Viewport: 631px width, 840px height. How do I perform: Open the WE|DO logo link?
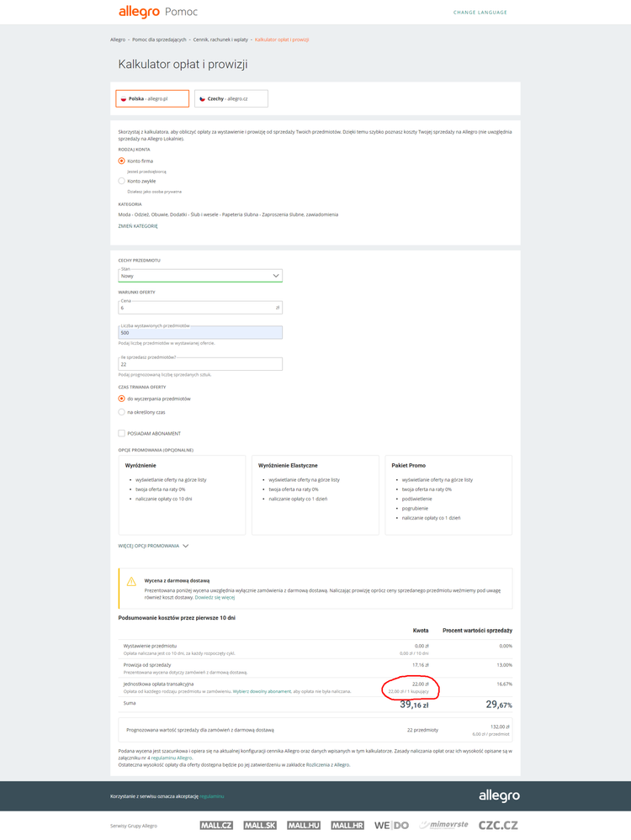click(x=391, y=826)
